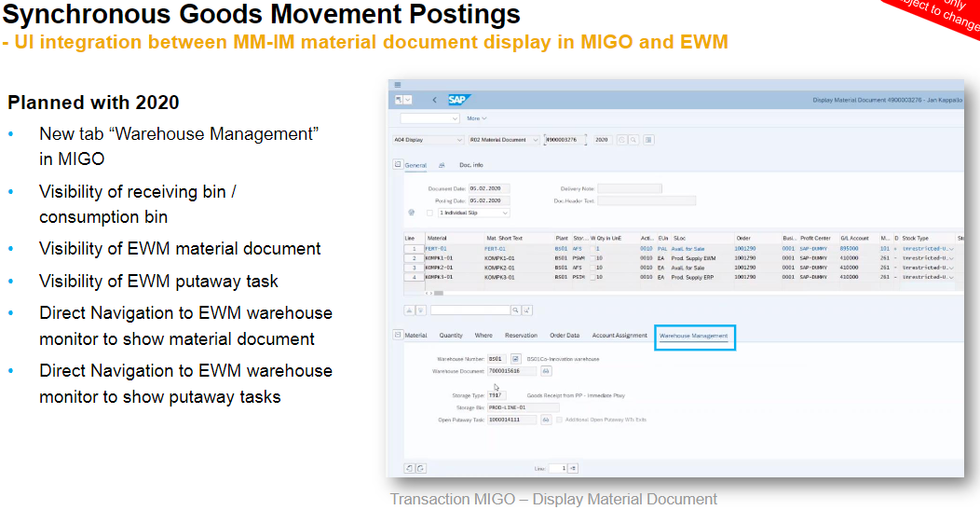Toggle W checkbox in KOMPK2-01 row
Image resolution: width=980 pixels, height=510 pixels.
[592, 268]
